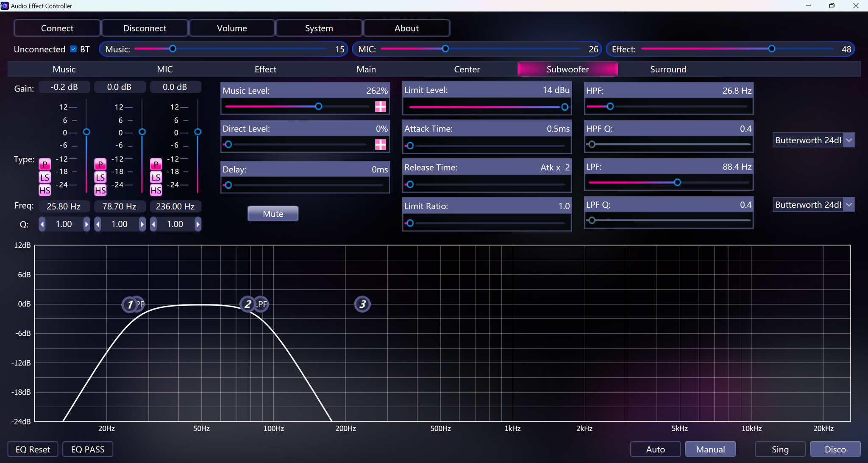Click the Music Level slider handle
The width and height of the screenshot is (868, 463).
pyautogui.click(x=318, y=106)
